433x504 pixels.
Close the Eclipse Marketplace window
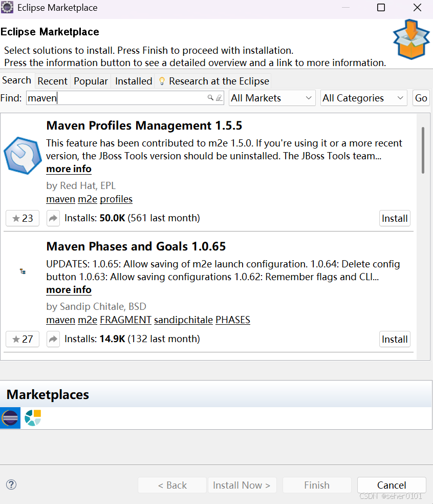[x=417, y=7]
